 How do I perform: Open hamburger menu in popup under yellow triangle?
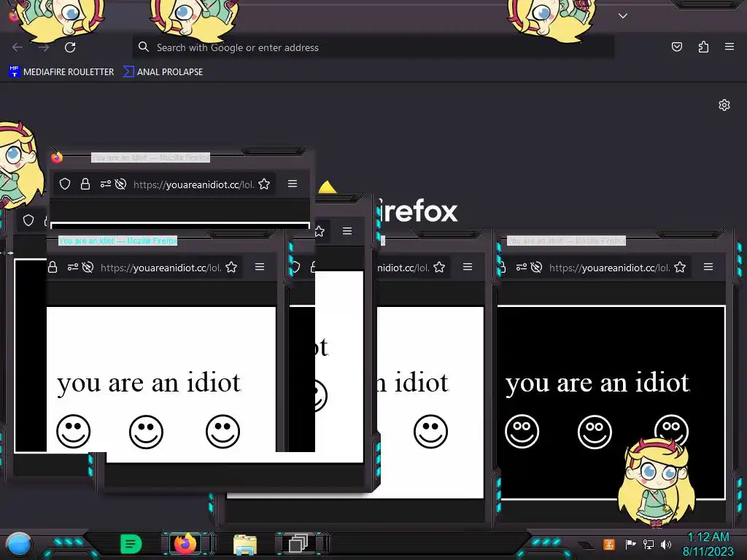(347, 231)
